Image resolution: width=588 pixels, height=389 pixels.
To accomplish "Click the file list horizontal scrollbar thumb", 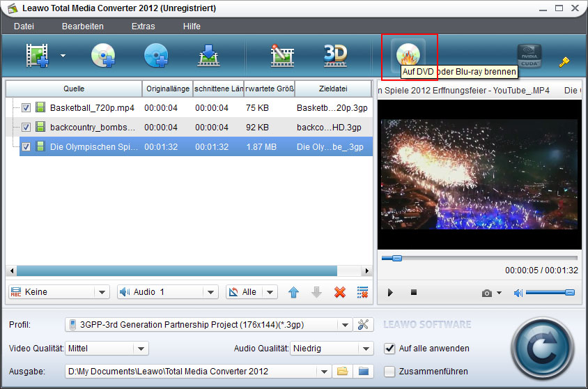I will [x=177, y=270].
